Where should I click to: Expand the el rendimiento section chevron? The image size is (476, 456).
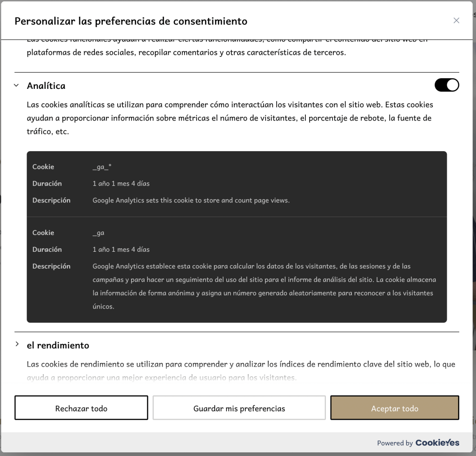point(17,344)
